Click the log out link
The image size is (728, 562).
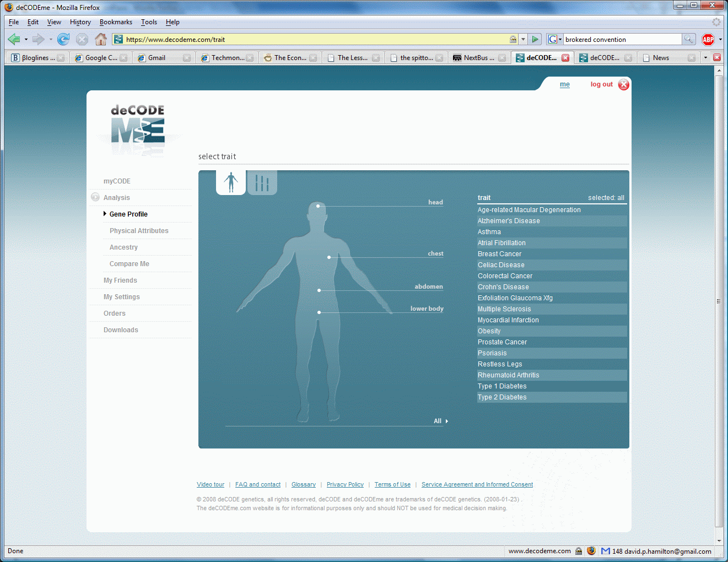click(601, 84)
